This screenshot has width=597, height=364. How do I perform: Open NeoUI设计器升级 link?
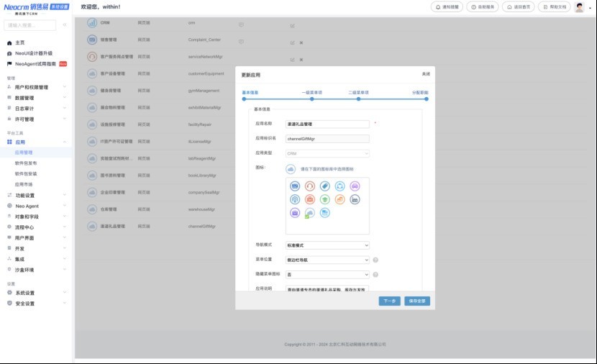(34, 53)
